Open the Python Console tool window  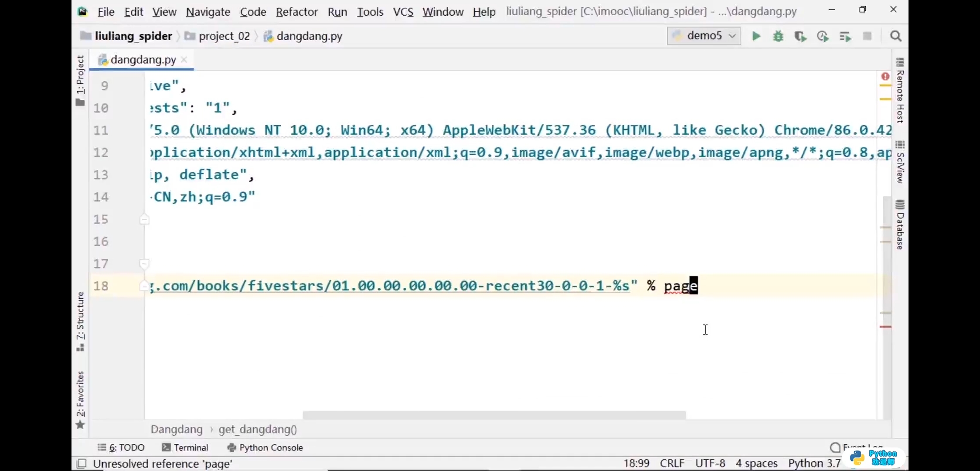coord(265,447)
